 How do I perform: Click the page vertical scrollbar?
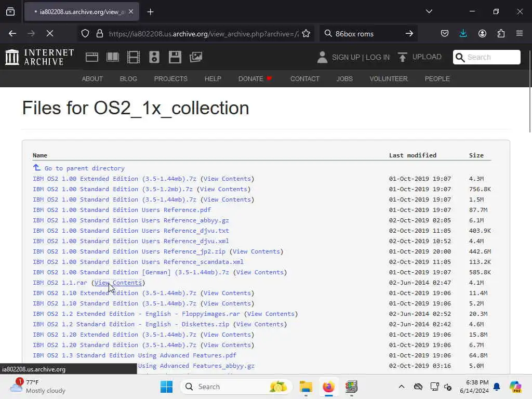point(529,91)
